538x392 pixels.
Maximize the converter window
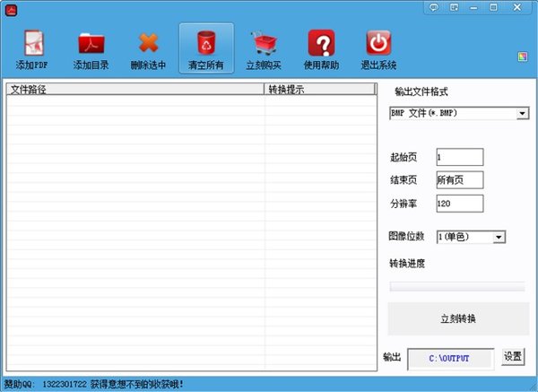coord(493,7)
